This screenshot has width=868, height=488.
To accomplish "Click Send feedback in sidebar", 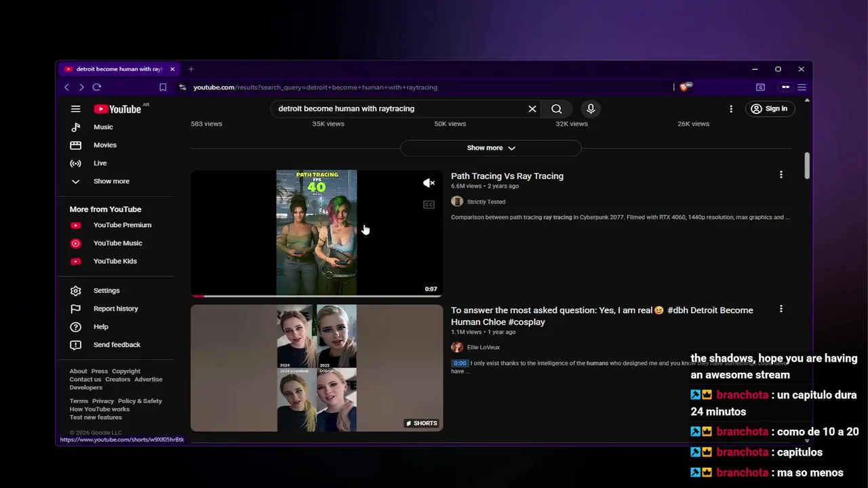I will [x=117, y=345].
